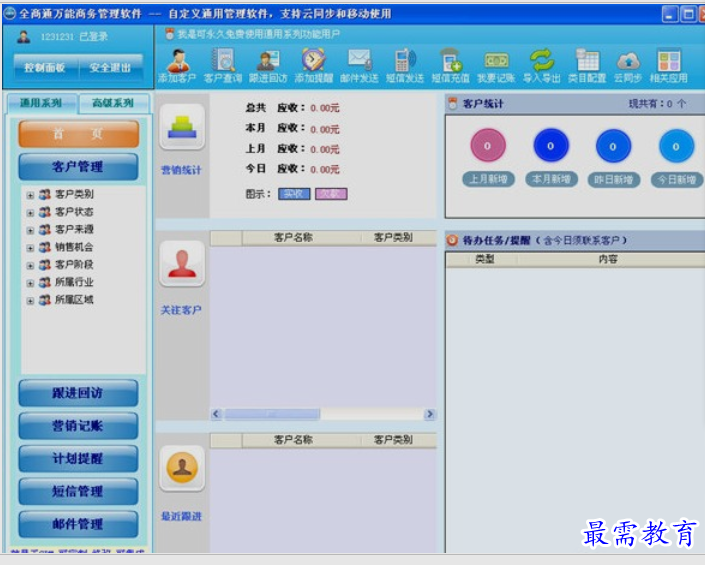705x565 pixels.
Task: Expand the 客户来源 tree node
Action: point(30,230)
